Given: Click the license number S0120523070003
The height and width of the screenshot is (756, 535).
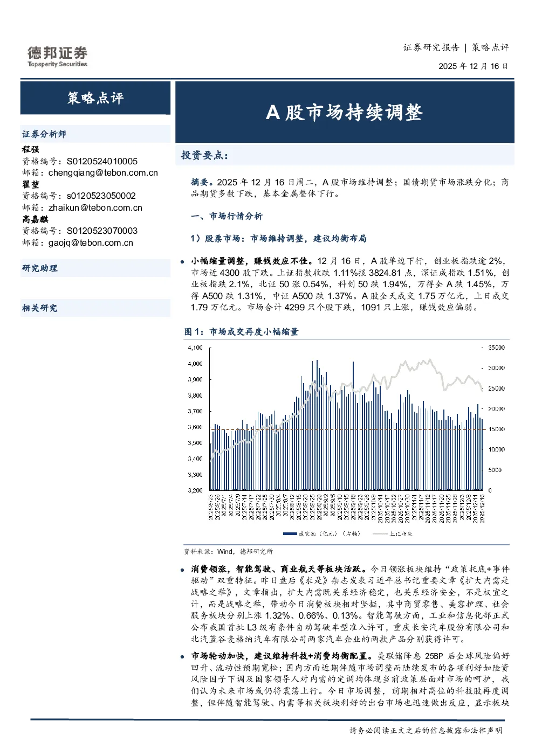Looking at the screenshot, I should pyautogui.click(x=102, y=231).
